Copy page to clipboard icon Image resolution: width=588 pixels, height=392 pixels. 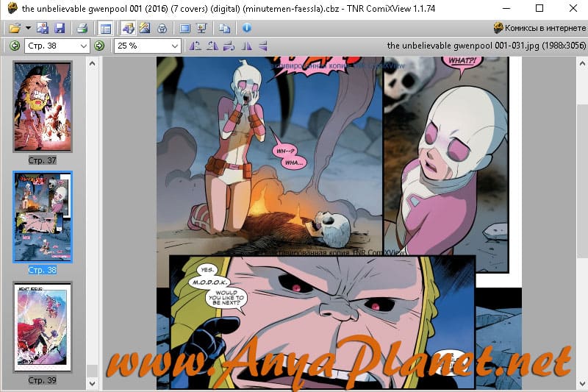tap(224, 28)
